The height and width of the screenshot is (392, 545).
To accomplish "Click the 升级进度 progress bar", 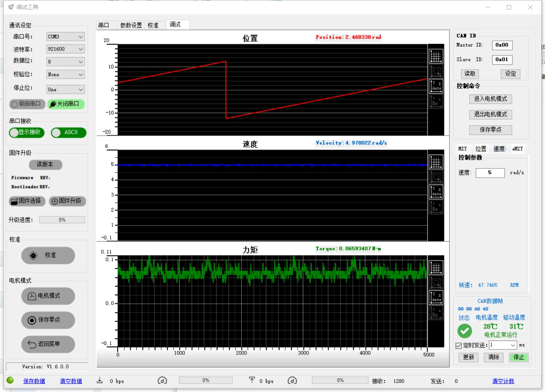I will tap(62, 220).
